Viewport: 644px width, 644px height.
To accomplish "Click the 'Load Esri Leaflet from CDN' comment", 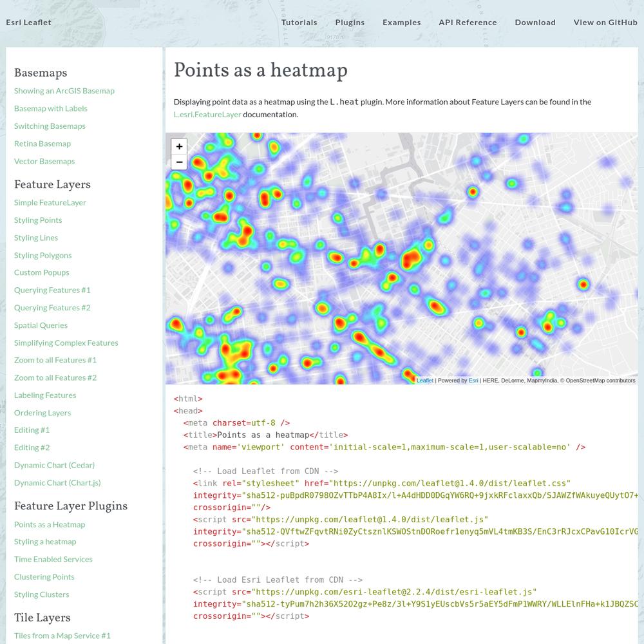I will click(278, 580).
